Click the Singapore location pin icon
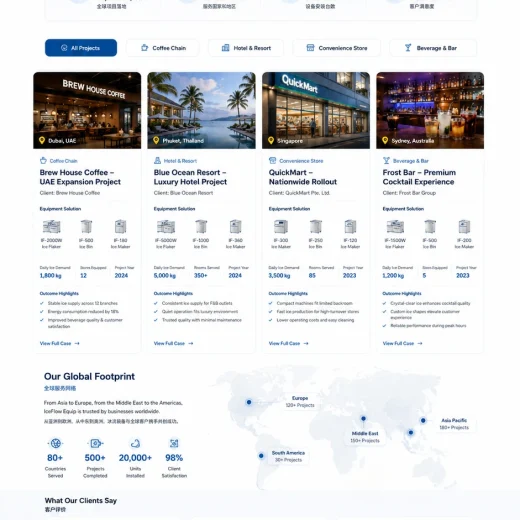The width and height of the screenshot is (520, 520). pos(271,140)
